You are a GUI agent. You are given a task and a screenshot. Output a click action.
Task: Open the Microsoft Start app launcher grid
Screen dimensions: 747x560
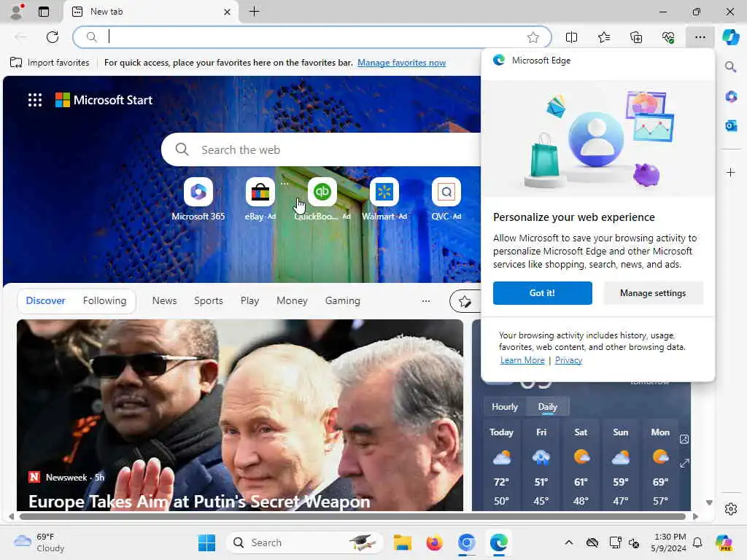pyautogui.click(x=35, y=100)
